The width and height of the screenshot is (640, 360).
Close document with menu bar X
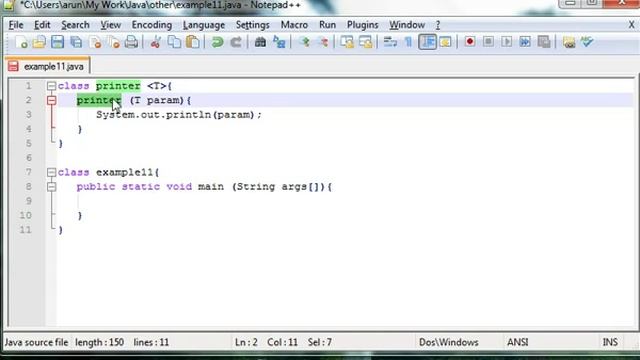(631, 25)
